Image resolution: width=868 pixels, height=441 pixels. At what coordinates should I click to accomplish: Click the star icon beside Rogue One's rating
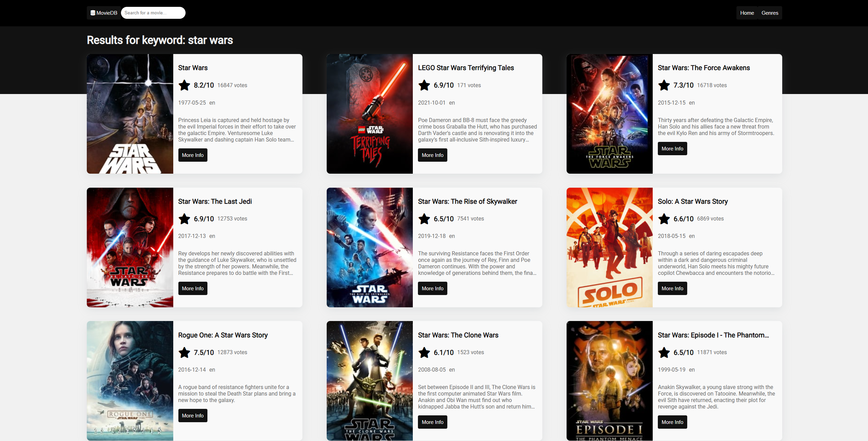(x=184, y=352)
